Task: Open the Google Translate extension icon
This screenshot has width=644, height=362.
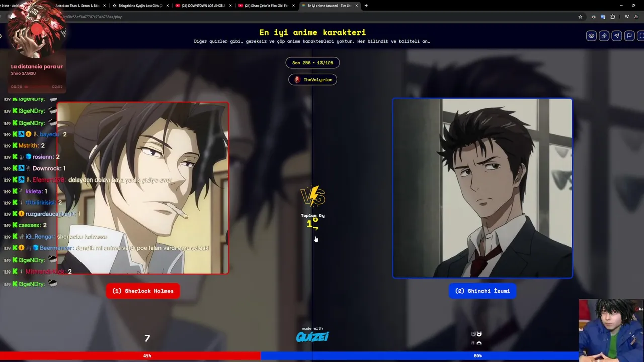Action: click(x=603, y=17)
